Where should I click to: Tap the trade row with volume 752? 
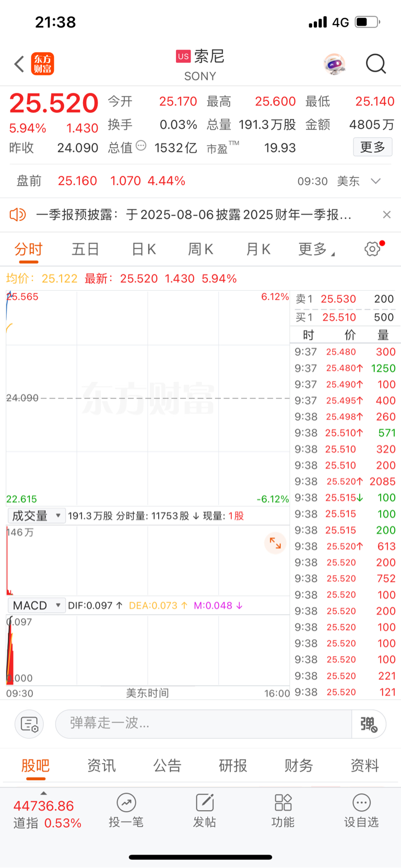[345, 579]
